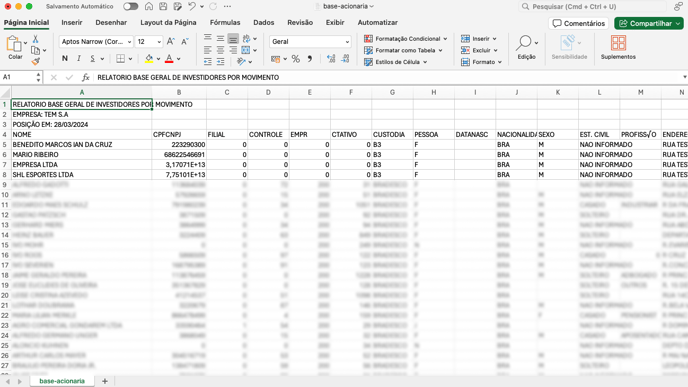
Task: Toggle align text left
Action: tap(208, 50)
